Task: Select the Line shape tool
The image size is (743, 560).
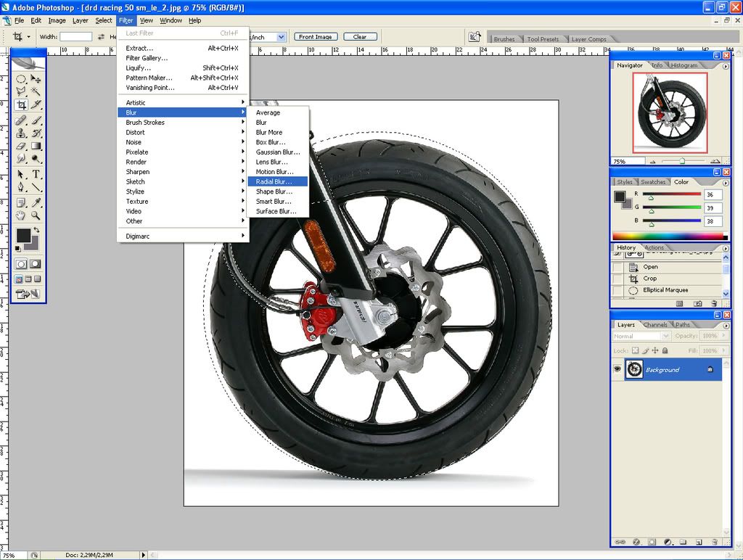Action: (36, 187)
